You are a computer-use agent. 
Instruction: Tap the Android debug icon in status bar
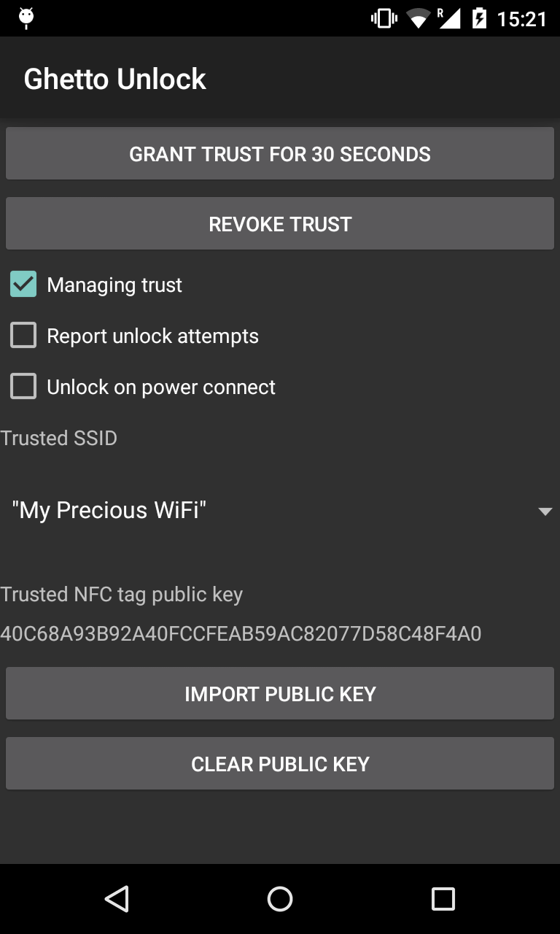pyautogui.click(x=27, y=18)
